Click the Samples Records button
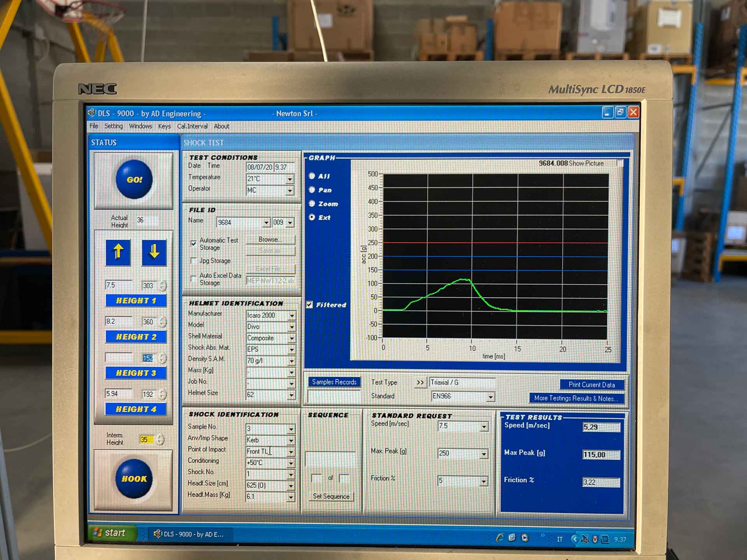 [334, 382]
